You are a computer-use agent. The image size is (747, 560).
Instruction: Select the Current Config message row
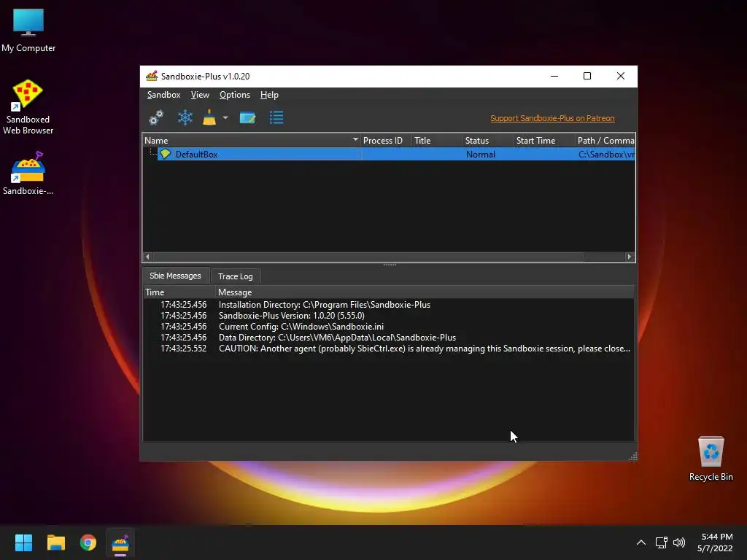pyautogui.click(x=389, y=327)
